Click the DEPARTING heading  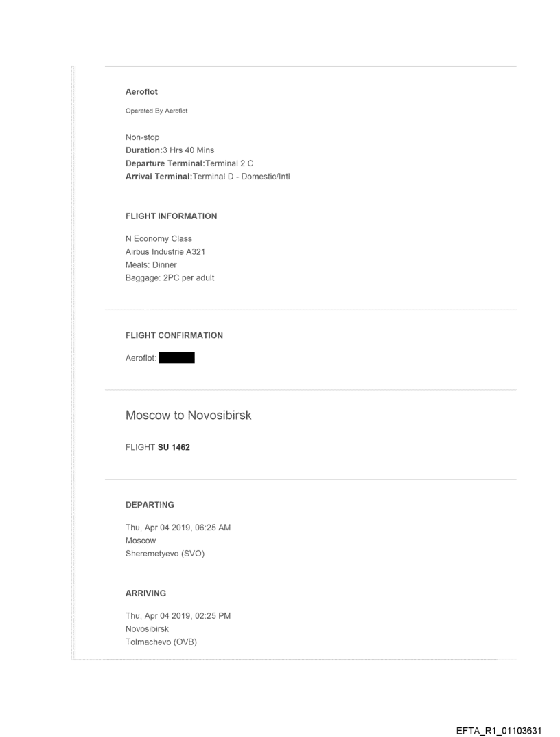pos(150,505)
